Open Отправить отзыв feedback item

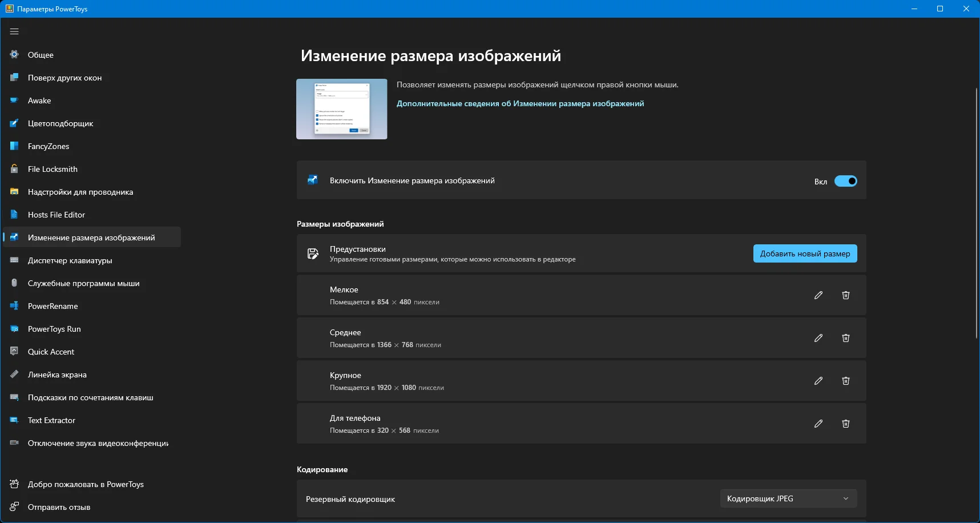tap(59, 507)
